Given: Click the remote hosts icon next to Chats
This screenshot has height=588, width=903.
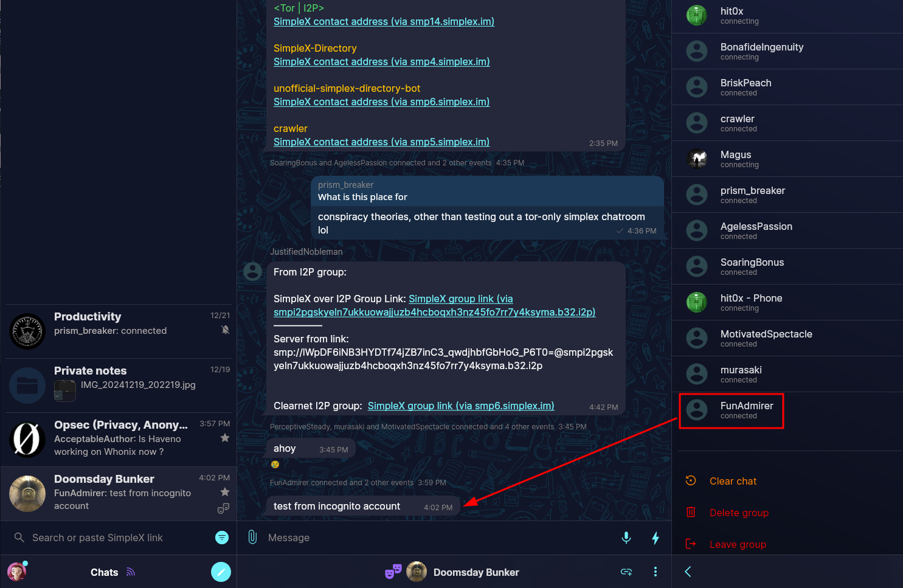Looking at the screenshot, I should coord(131,572).
